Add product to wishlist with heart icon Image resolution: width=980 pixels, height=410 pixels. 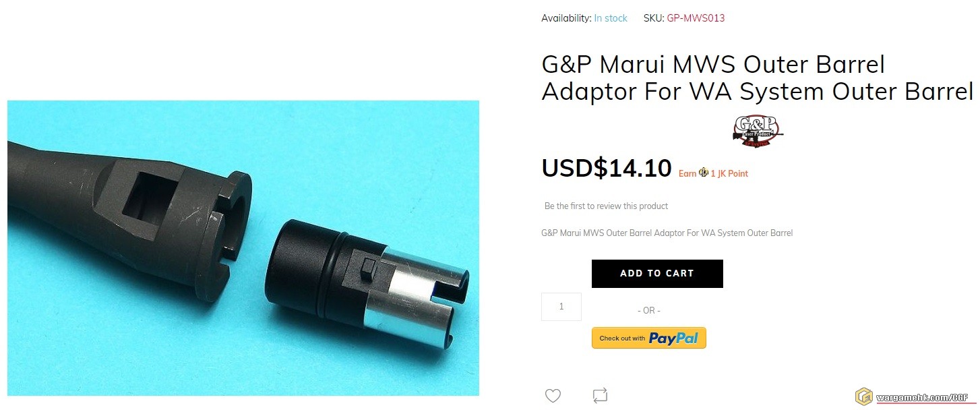pos(553,396)
